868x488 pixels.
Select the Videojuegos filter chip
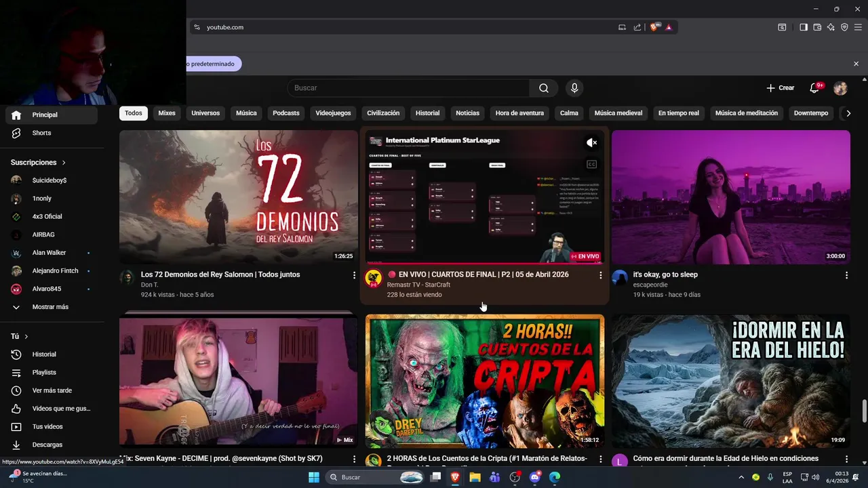coord(333,113)
